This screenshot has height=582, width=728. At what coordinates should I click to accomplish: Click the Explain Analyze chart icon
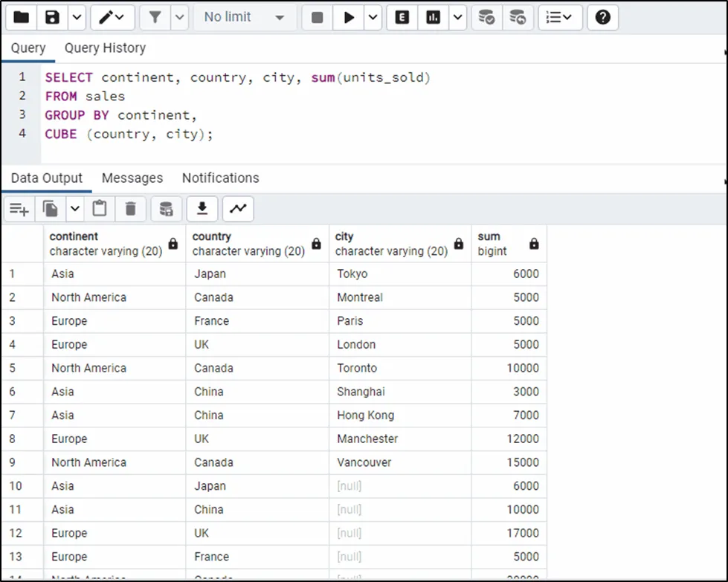434,17
